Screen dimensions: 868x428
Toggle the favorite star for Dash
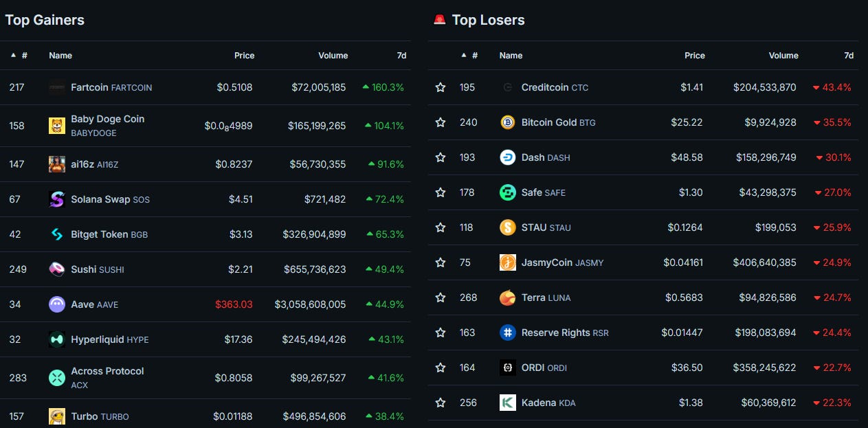tap(441, 157)
